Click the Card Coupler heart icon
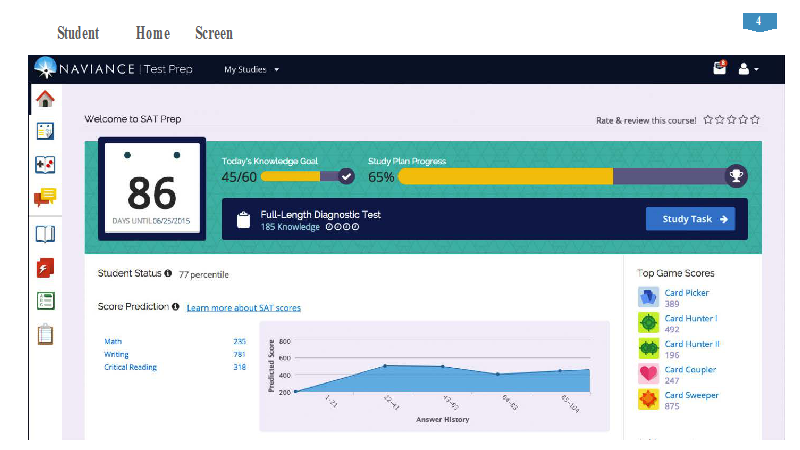 pyautogui.click(x=648, y=373)
